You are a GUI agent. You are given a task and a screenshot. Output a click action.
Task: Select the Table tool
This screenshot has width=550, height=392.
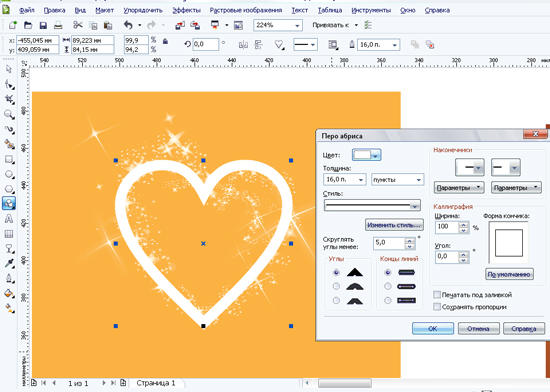pos(9,234)
